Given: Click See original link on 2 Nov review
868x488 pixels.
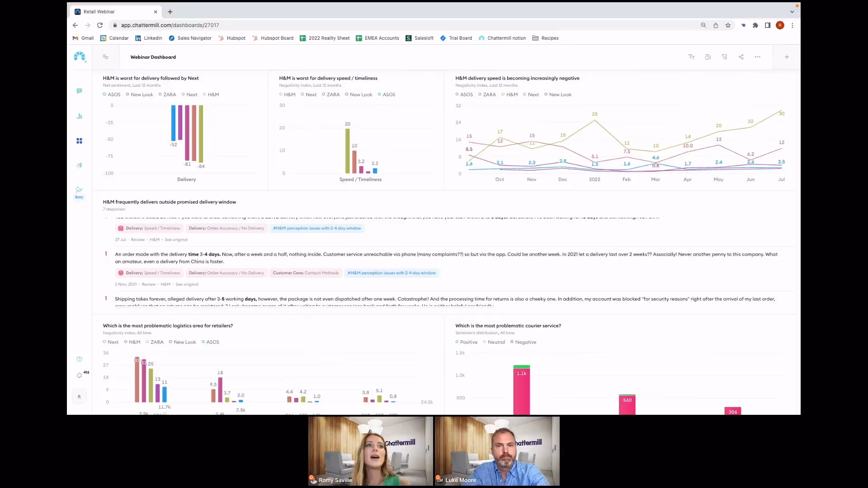Looking at the screenshot, I should pyautogui.click(x=187, y=284).
